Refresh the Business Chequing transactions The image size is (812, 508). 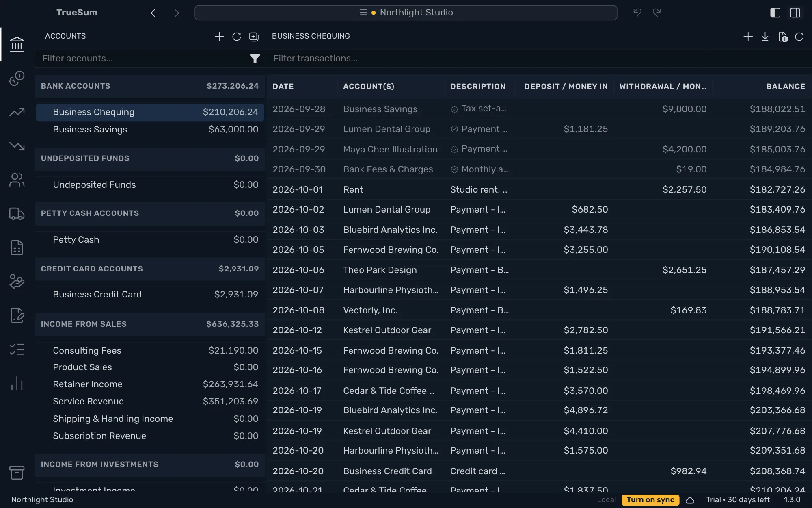(799, 37)
